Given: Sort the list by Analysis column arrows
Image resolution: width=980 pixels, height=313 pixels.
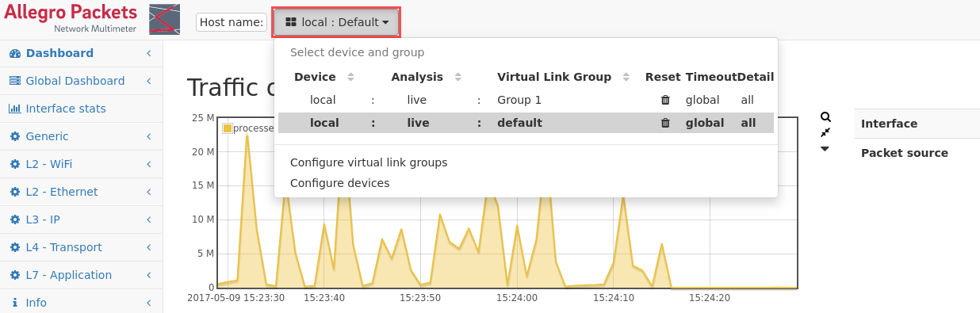Looking at the screenshot, I should click(458, 77).
